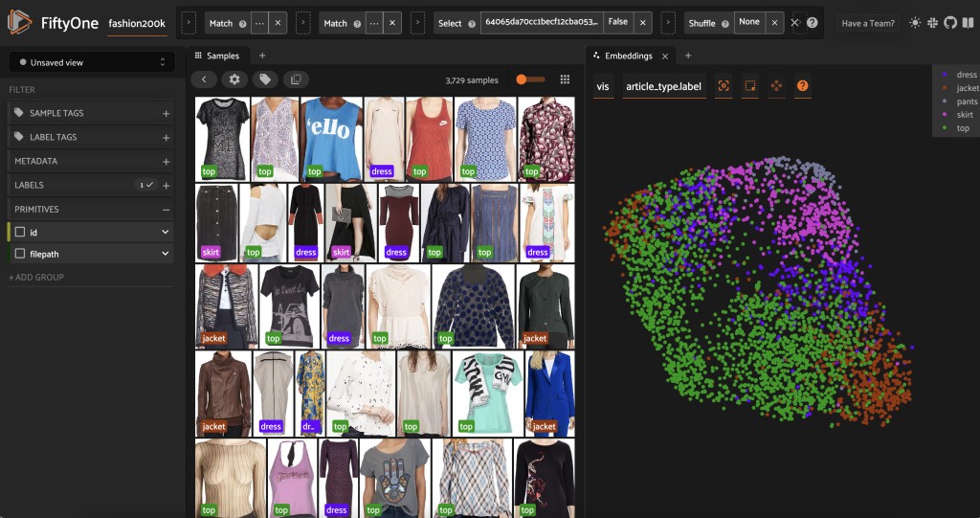
Task: Switch to the Samples tab
Action: [x=217, y=56]
